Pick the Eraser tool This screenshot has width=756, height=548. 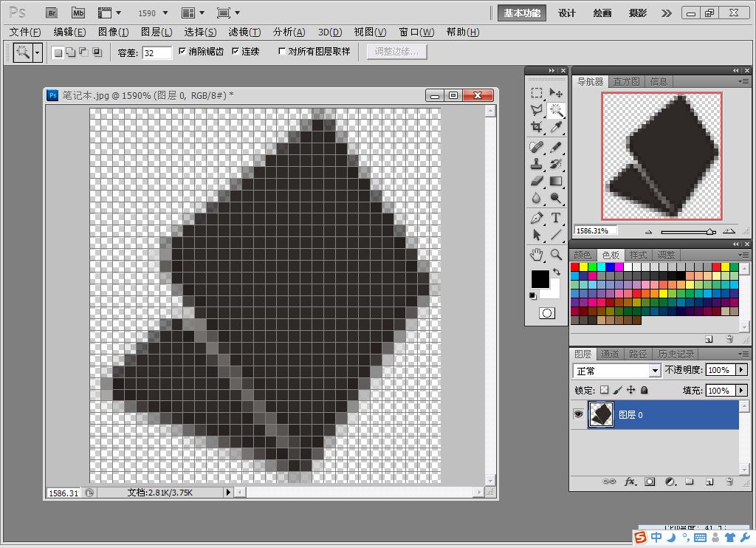coord(536,182)
